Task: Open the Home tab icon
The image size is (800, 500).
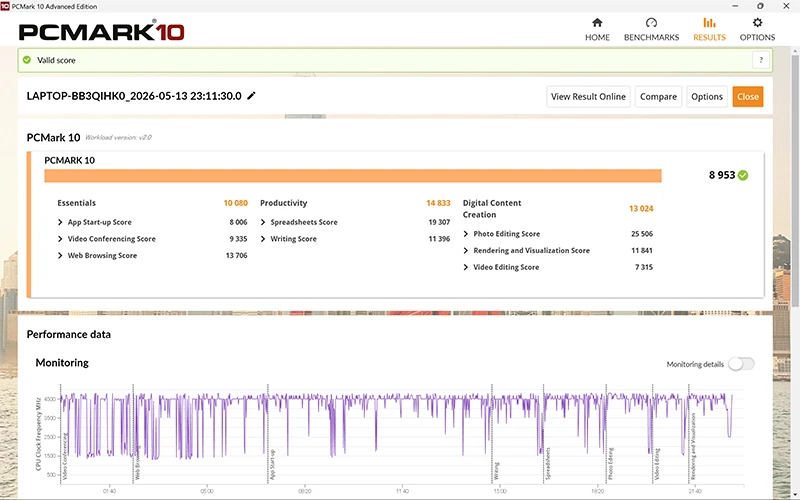Action: (597, 22)
